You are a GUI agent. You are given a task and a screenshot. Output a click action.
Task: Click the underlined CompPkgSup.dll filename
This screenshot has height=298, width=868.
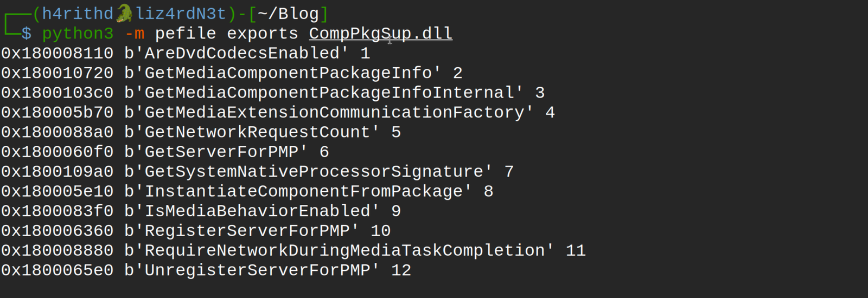(380, 34)
